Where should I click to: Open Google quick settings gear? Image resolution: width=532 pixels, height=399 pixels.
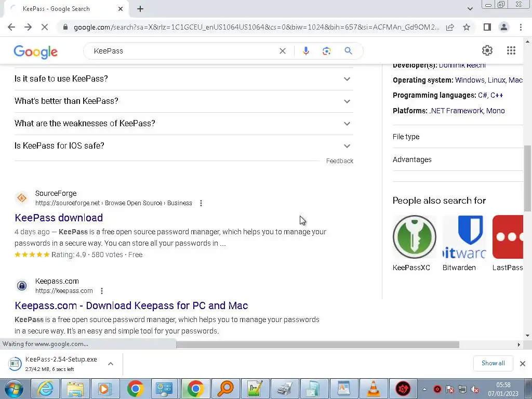point(487,50)
